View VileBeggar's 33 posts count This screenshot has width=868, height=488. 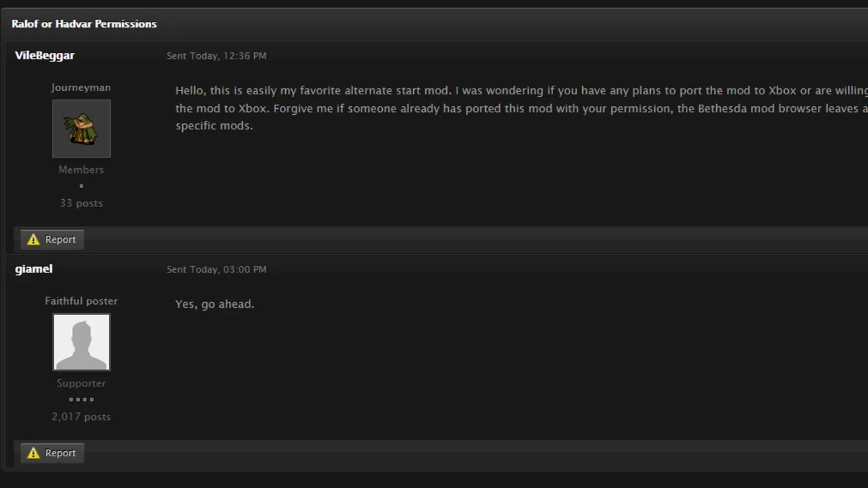[81, 203]
